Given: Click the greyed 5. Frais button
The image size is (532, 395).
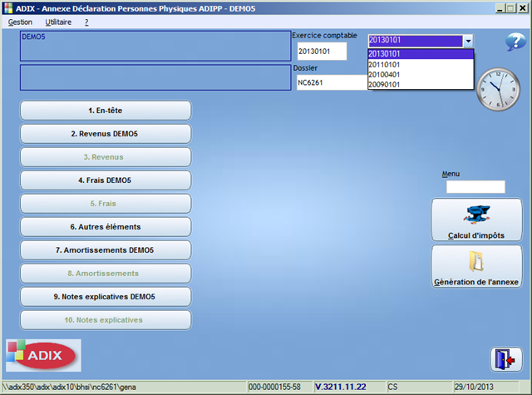Looking at the screenshot, I should click(x=106, y=204).
